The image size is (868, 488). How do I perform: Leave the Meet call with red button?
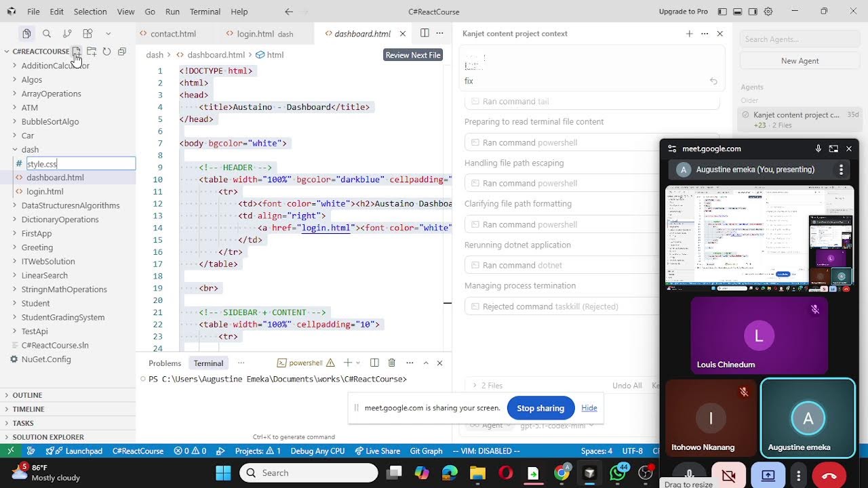click(829, 476)
